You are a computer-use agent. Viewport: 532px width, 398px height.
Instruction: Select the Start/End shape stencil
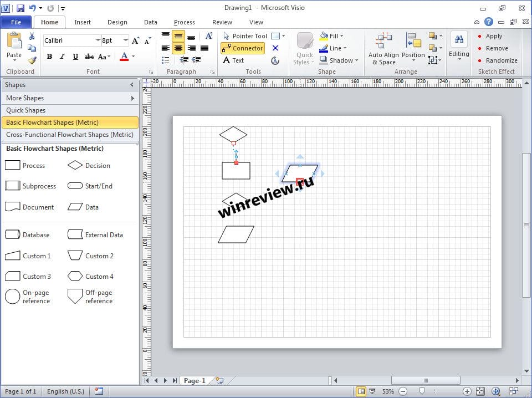tap(90, 186)
